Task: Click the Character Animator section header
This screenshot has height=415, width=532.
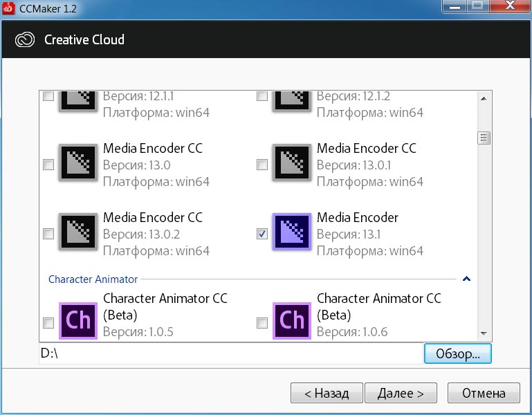Action: 93,279
